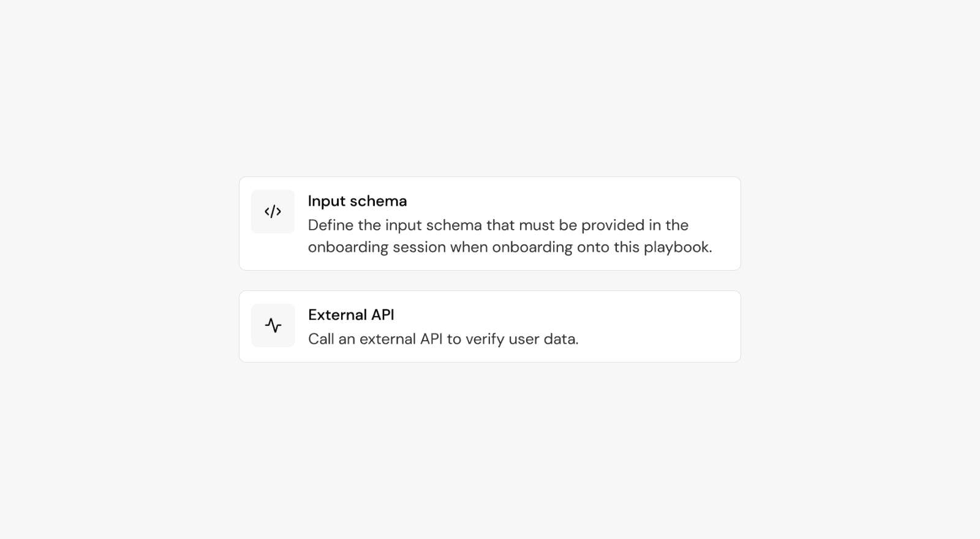Open the Input schema icon's gray rounded container
Screen dimensions: 980x539
coord(273,211)
